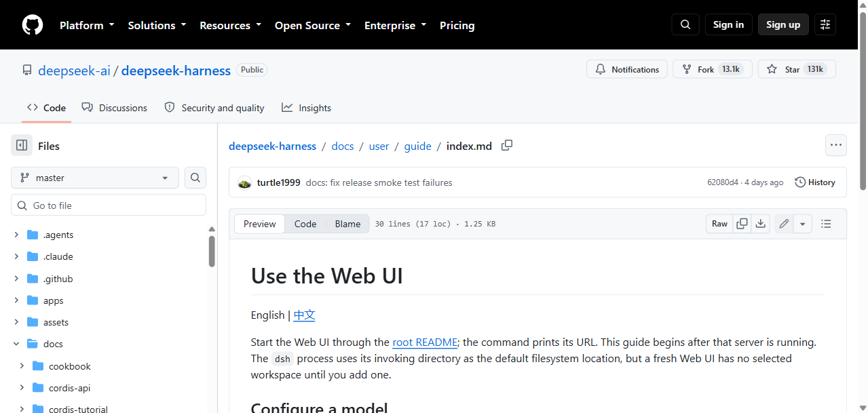Open the commit History
Image resolution: width=868 pixels, height=413 pixels.
pyautogui.click(x=815, y=182)
